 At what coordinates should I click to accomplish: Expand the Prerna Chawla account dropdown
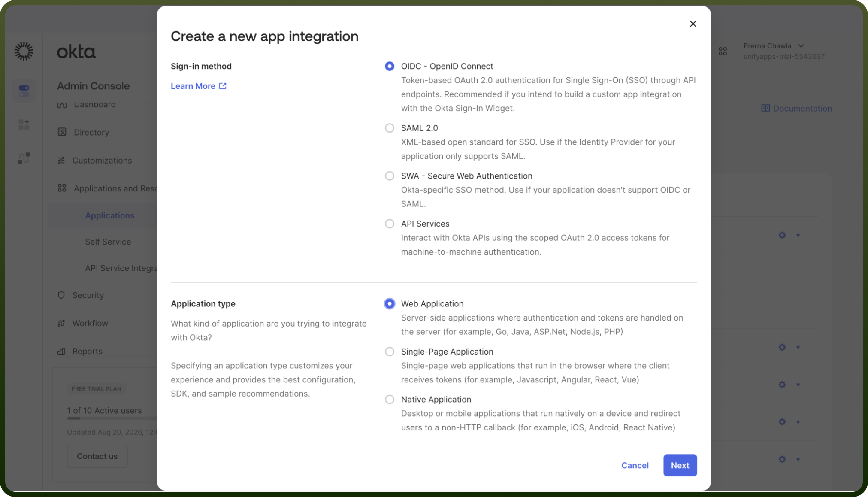click(x=801, y=46)
